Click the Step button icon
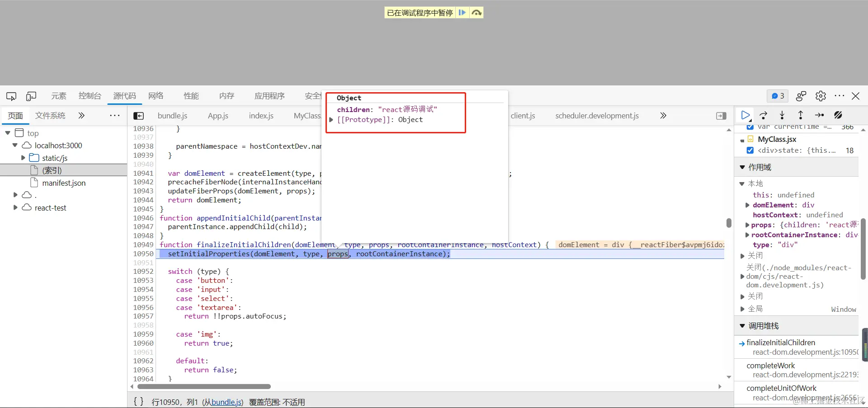The height and width of the screenshot is (408, 868). pyautogui.click(x=819, y=115)
